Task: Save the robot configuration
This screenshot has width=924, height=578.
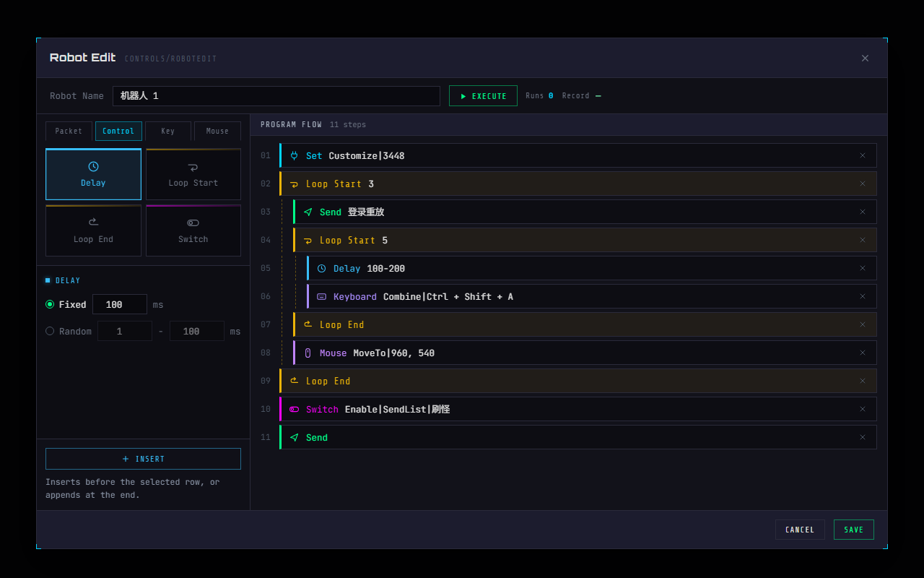Action: click(854, 530)
